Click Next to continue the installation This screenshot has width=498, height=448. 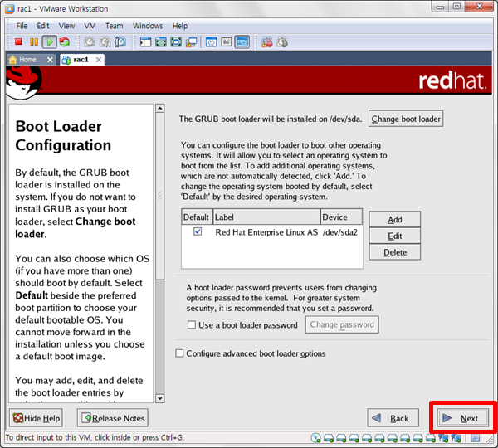[x=463, y=418]
